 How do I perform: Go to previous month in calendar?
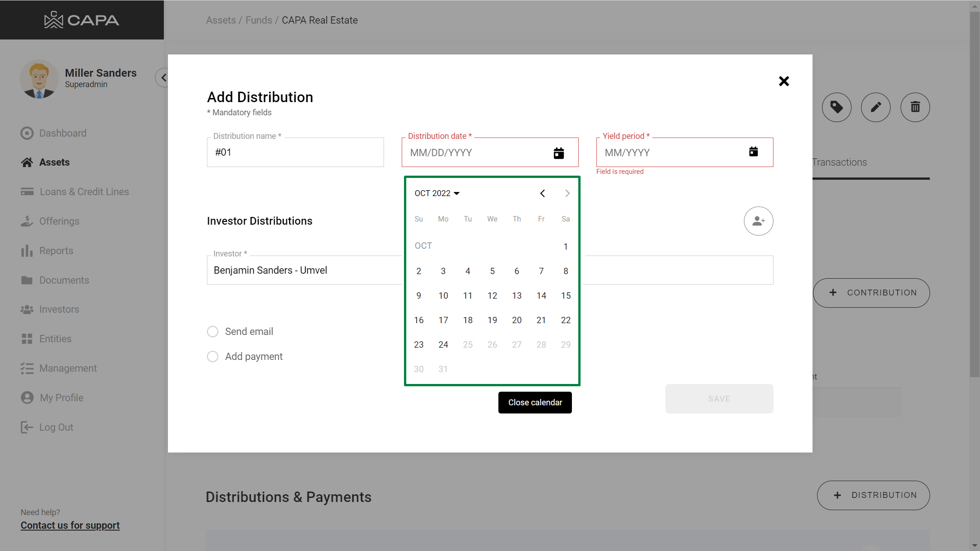click(542, 193)
